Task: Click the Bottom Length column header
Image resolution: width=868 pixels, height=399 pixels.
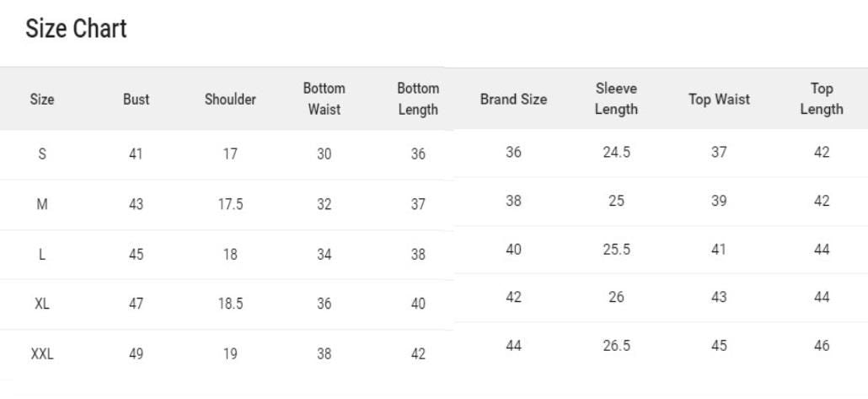Action: pyautogui.click(x=418, y=99)
